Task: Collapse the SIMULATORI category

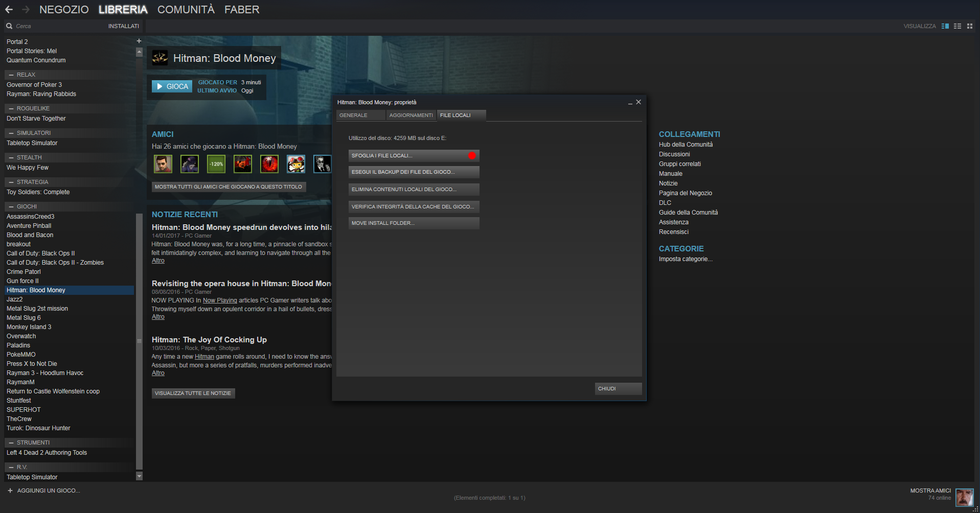Action: [11, 133]
